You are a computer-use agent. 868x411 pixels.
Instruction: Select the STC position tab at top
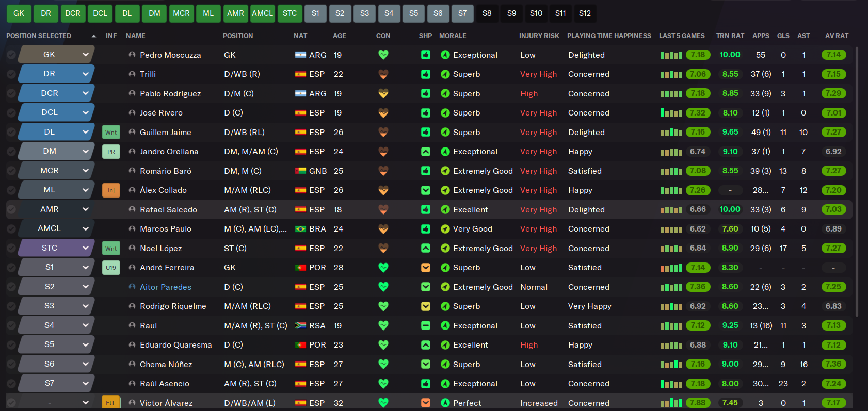[290, 13]
